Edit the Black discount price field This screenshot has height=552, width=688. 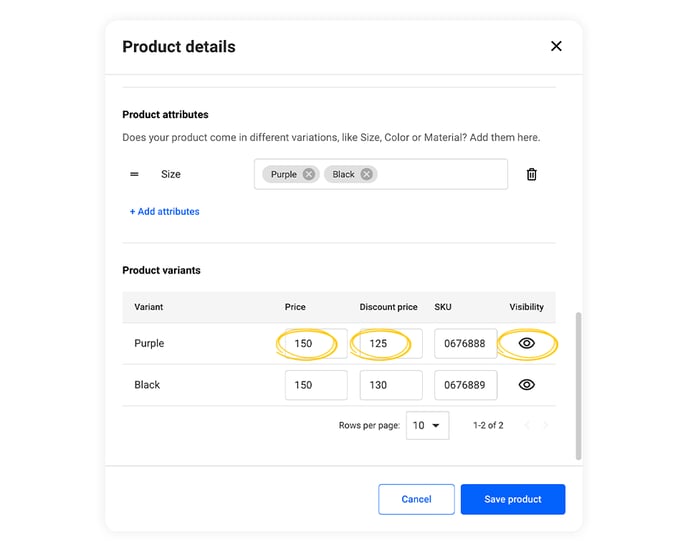click(391, 385)
